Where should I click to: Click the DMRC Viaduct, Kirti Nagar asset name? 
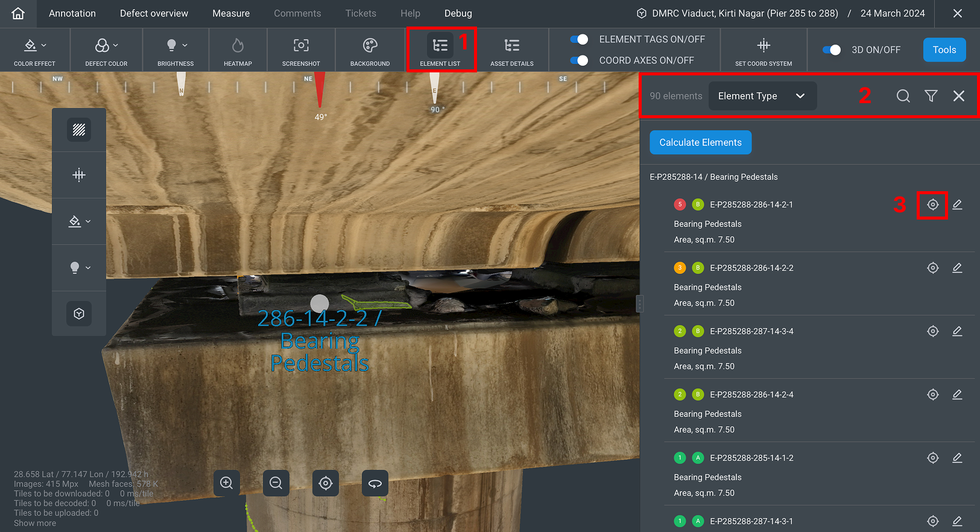click(x=745, y=13)
